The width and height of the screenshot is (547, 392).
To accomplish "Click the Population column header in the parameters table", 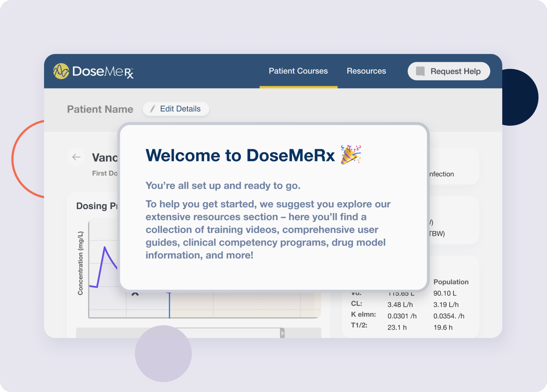I will click(451, 282).
